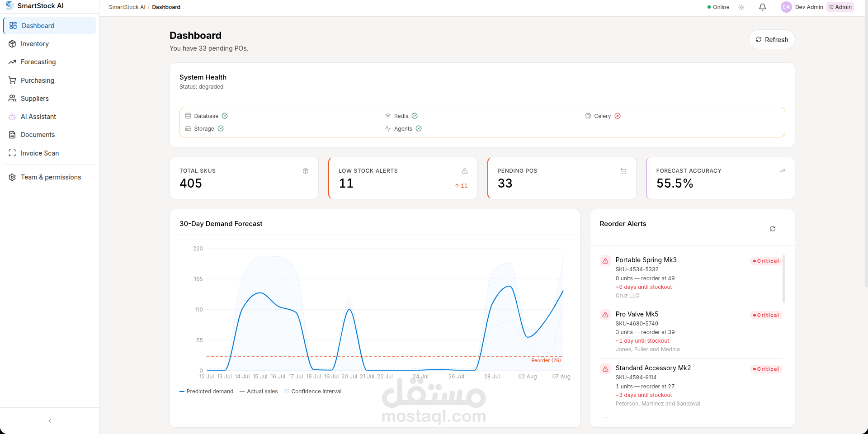Click the DA user avatar
868x434 pixels.
(x=786, y=7)
